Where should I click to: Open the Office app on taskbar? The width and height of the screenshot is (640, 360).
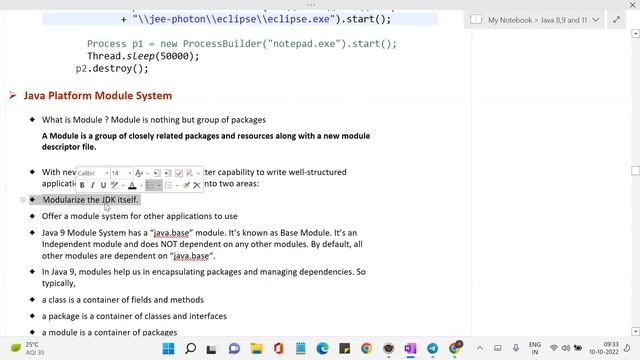(279, 349)
